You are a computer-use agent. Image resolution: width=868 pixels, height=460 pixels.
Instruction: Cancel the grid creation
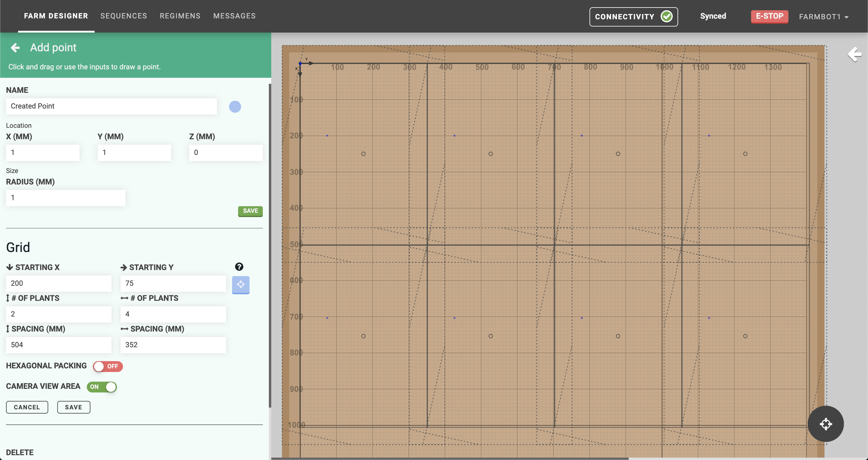coord(27,407)
